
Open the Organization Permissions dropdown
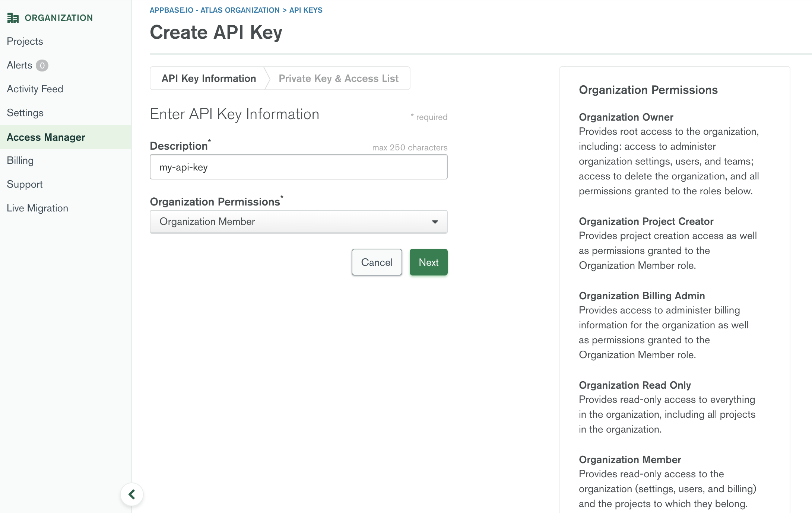click(x=298, y=222)
